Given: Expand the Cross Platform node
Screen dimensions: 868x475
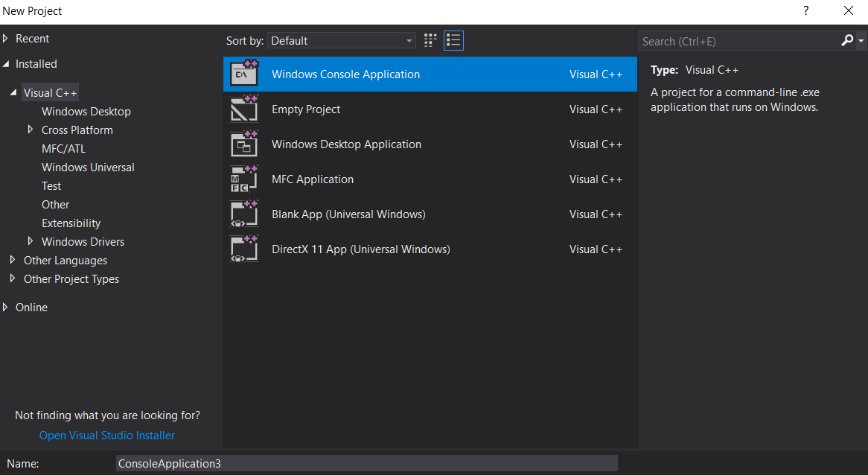Looking at the screenshot, I should [31, 130].
